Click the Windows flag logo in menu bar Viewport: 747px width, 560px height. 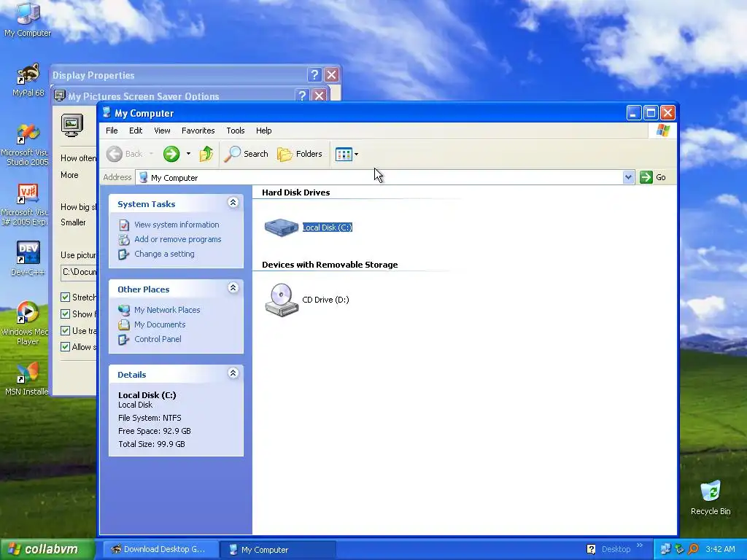point(663,131)
